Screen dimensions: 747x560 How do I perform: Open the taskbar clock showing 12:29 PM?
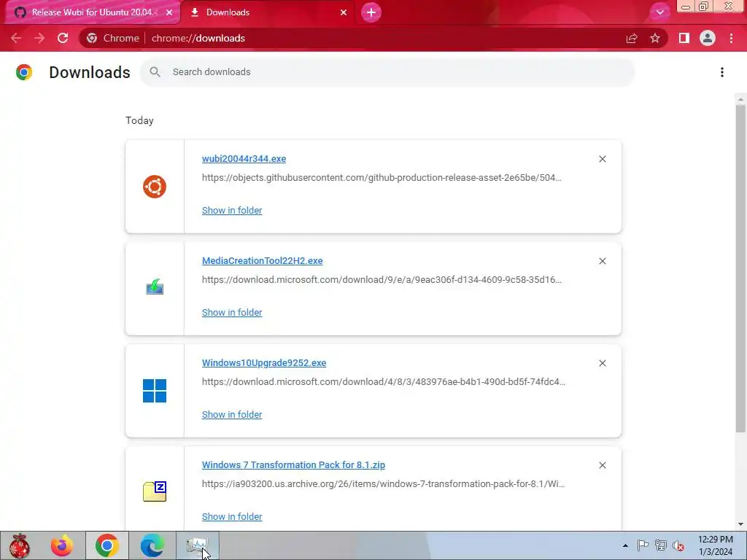click(x=715, y=545)
